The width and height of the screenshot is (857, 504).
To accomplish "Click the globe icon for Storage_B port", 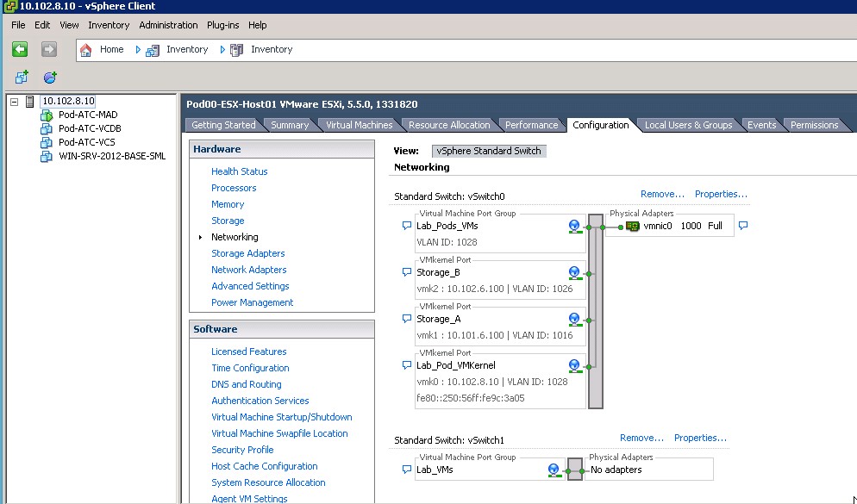I will (x=574, y=272).
